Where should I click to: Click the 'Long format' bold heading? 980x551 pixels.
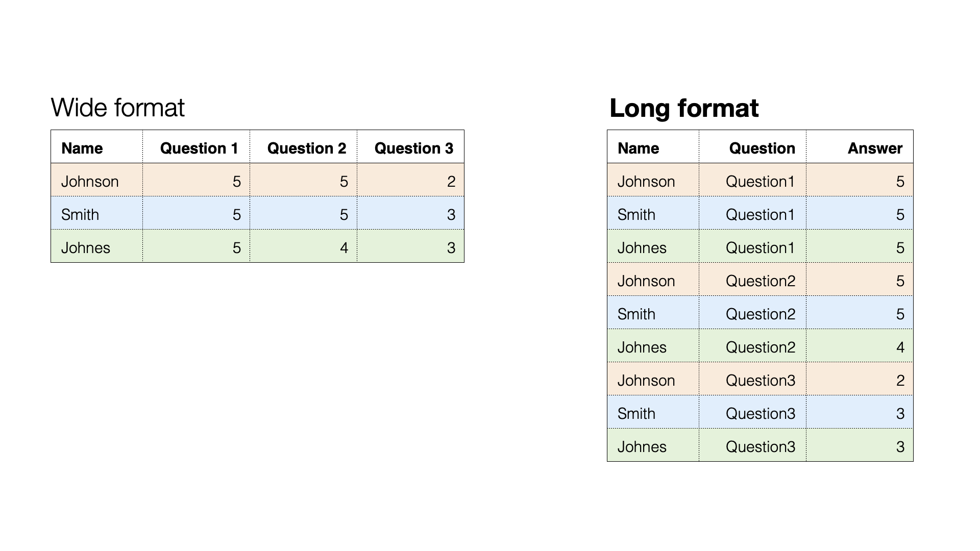pos(684,108)
